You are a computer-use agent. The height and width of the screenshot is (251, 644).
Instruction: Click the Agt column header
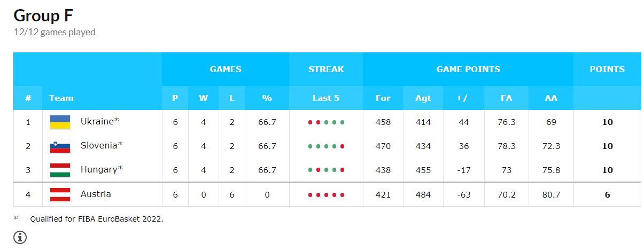pyautogui.click(x=423, y=98)
